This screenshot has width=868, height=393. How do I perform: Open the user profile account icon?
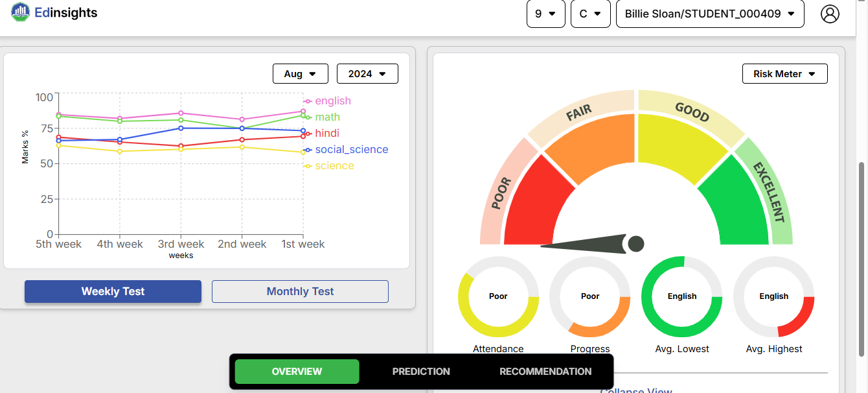[830, 14]
